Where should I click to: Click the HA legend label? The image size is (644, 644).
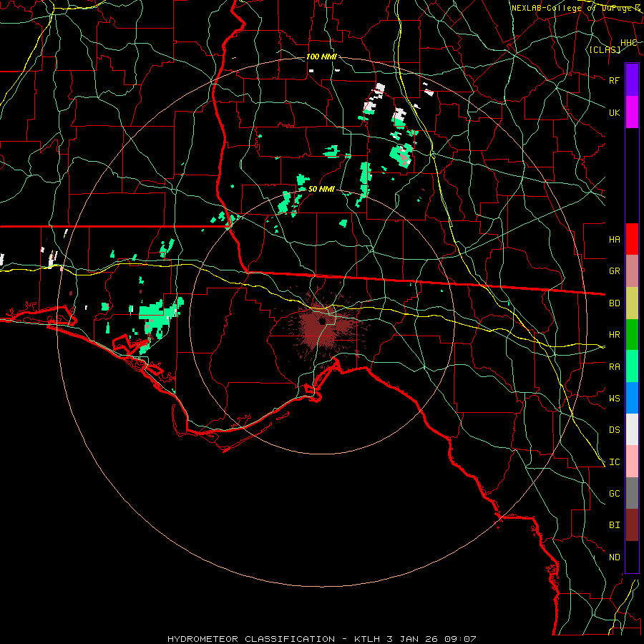(614, 239)
